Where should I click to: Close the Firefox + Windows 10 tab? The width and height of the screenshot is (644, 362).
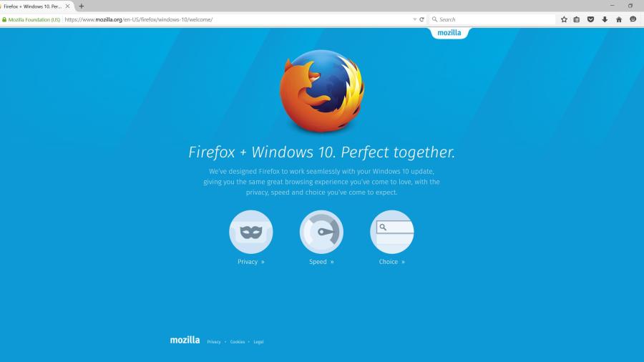67,6
